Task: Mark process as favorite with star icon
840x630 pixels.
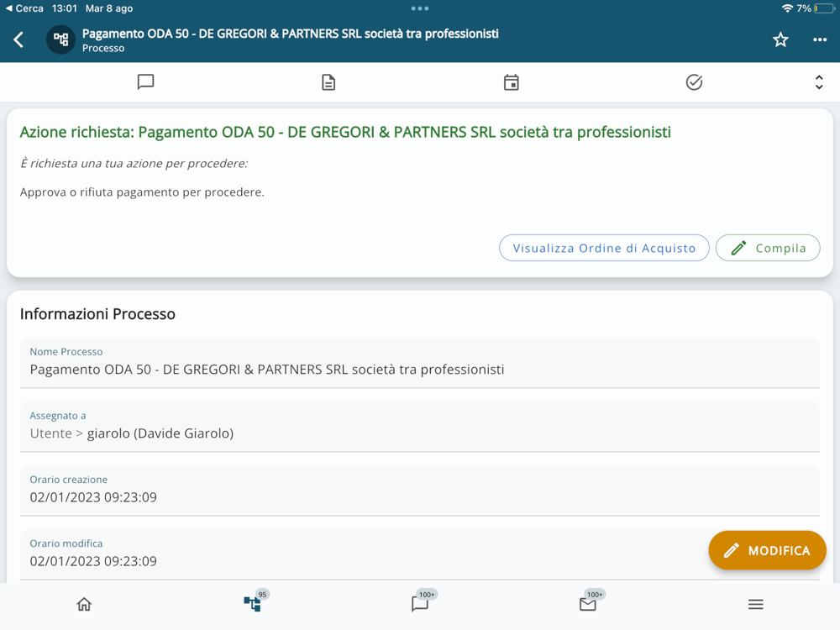Action: 780,39
